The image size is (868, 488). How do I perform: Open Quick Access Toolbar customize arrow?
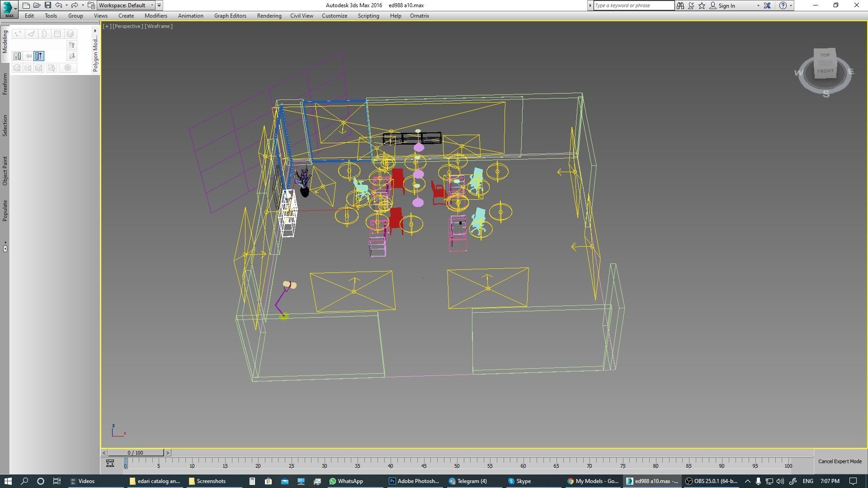159,5
